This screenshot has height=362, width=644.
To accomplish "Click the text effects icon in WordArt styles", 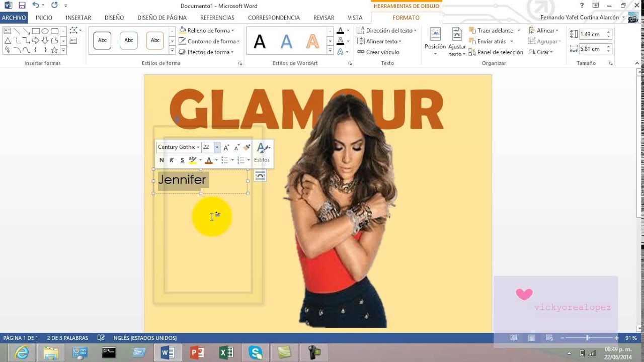I will click(x=341, y=52).
